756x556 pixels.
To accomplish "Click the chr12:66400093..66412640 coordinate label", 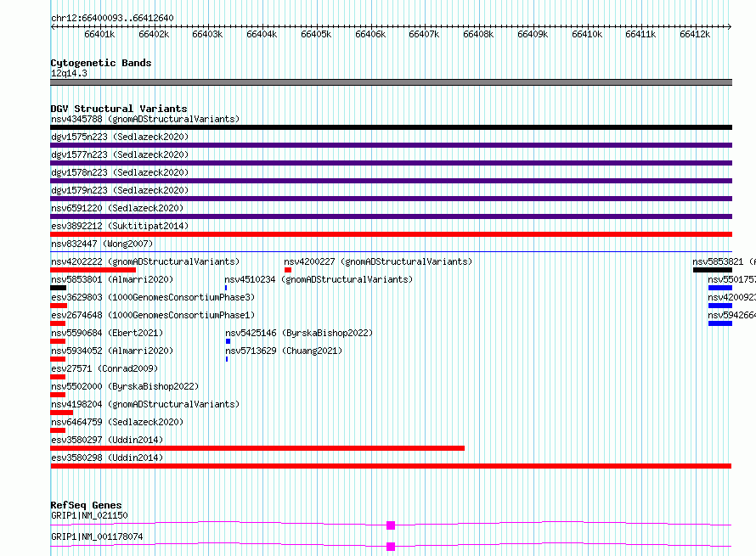I will 112,18.
